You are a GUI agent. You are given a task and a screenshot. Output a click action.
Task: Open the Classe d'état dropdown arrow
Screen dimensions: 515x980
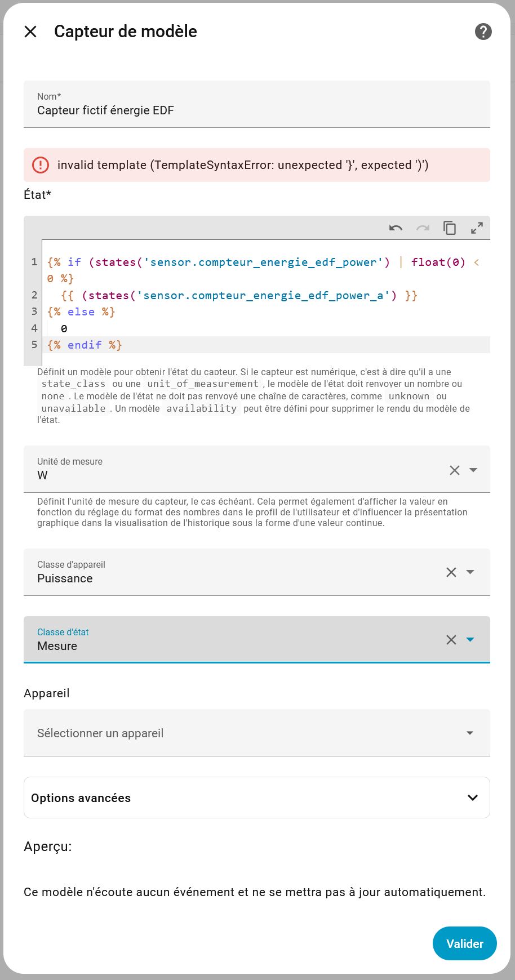click(x=470, y=640)
